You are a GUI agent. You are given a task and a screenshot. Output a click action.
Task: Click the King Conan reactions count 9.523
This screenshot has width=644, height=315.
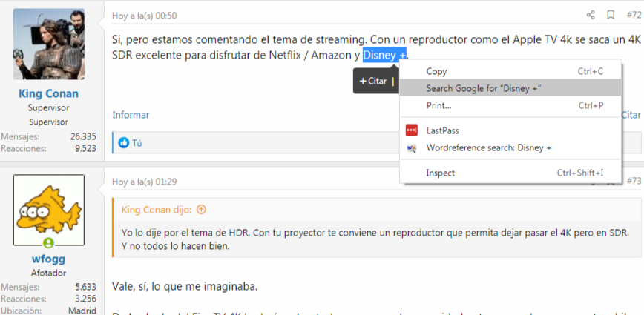click(x=85, y=148)
